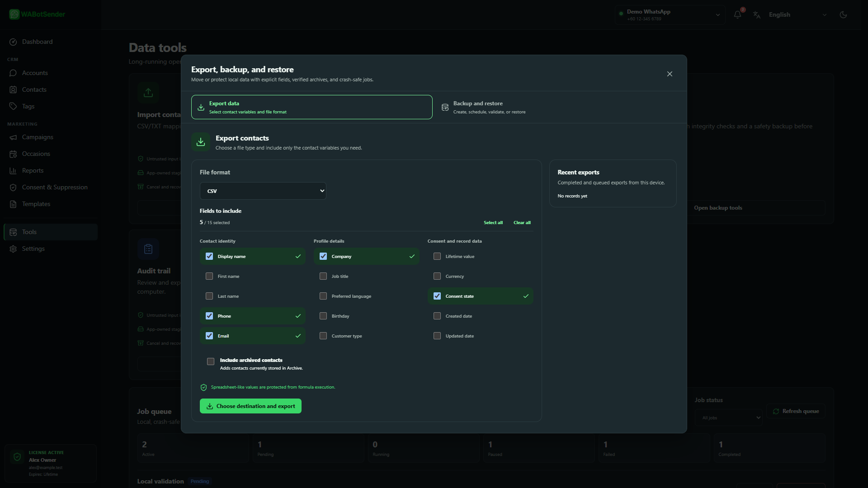This screenshot has width=868, height=488.
Task: Open the Reports chart icon
Action: [13, 170]
